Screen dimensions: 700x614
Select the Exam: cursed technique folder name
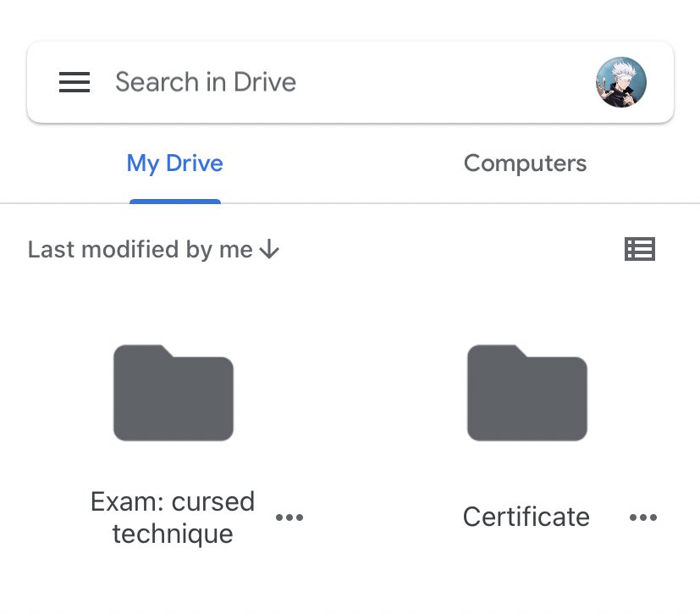[x=173, y=518]
